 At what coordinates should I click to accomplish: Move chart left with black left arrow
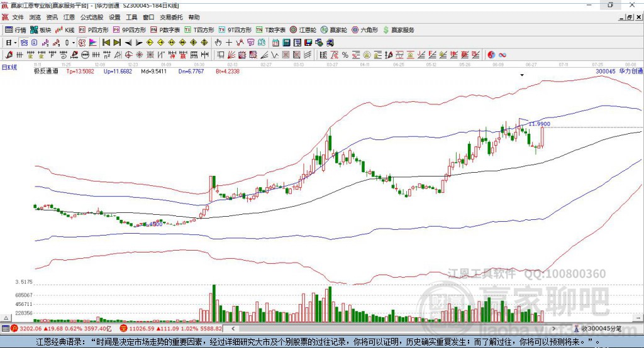pyautogui.click(x=128, y=43)
